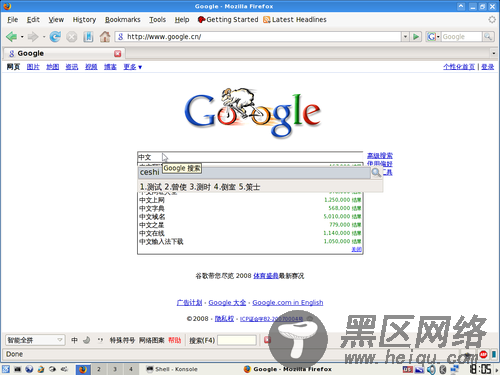Open the Edit menu

pyautogui.click(x=33, y=20)
